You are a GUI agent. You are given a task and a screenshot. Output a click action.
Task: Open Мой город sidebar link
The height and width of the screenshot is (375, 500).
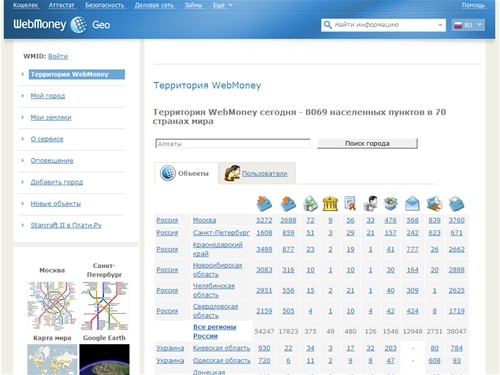[x=48, y=96]
